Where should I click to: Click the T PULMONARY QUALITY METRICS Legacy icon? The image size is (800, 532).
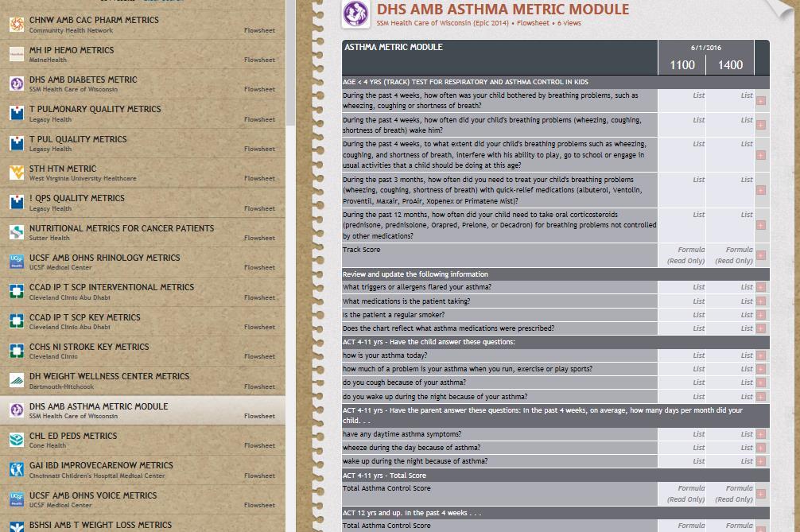coord(17,113)
